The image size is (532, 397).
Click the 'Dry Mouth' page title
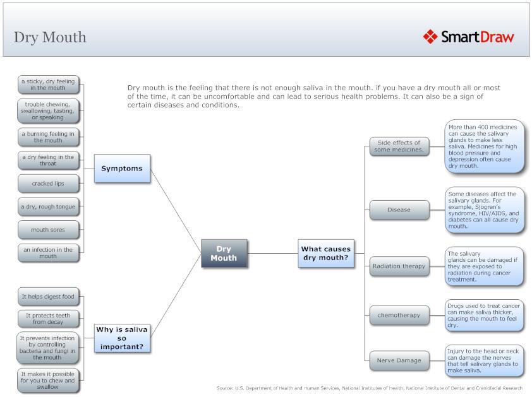(x=50, y=37)
